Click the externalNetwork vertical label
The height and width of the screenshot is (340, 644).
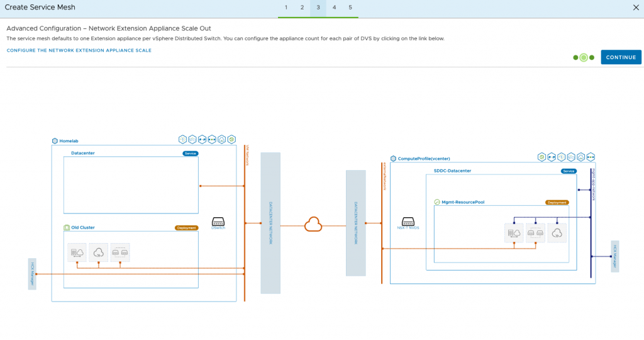(x=384, y=176)
